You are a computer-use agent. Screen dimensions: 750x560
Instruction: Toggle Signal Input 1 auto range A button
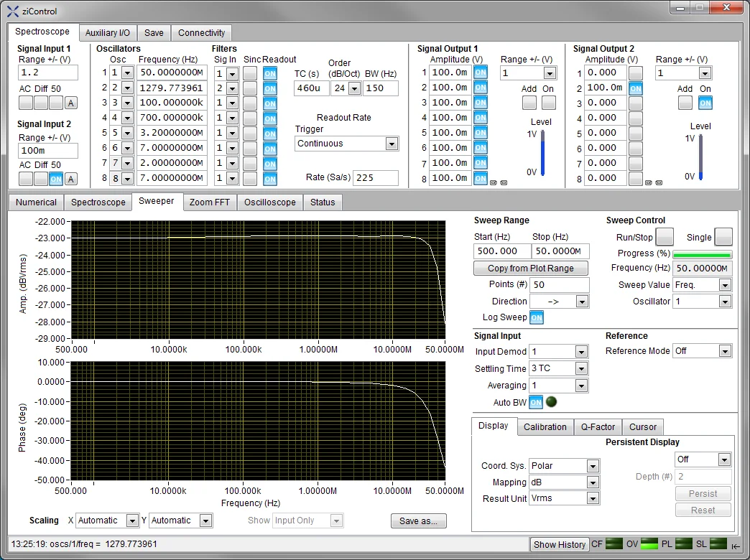click(x=71, y=103)
